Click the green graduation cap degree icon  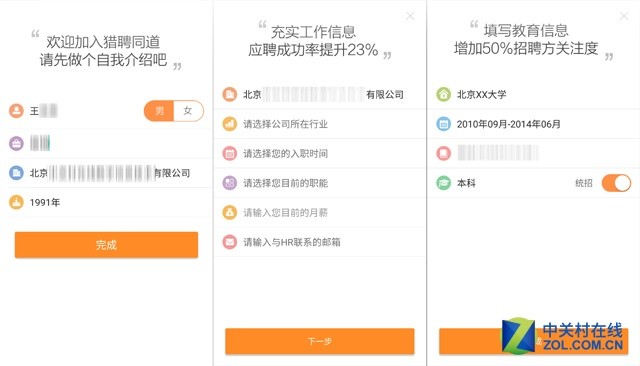(x=443, y=183)
